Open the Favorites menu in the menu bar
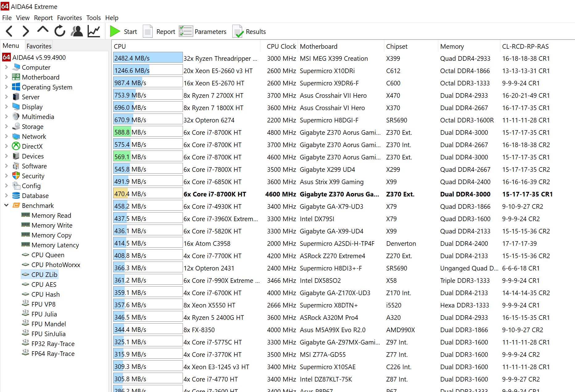Image resolution: width=575 pixels, height=392 pixels. coord(69,18)
